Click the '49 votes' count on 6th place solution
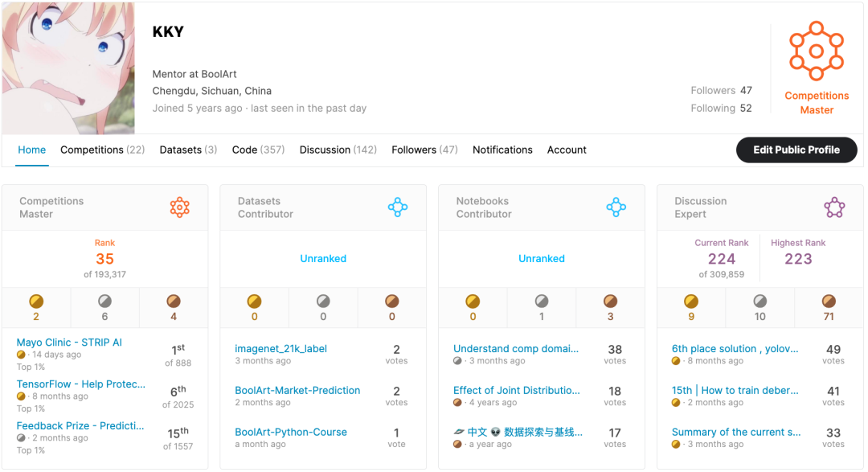This screenshot has width=868, height=472. point(833,355)
